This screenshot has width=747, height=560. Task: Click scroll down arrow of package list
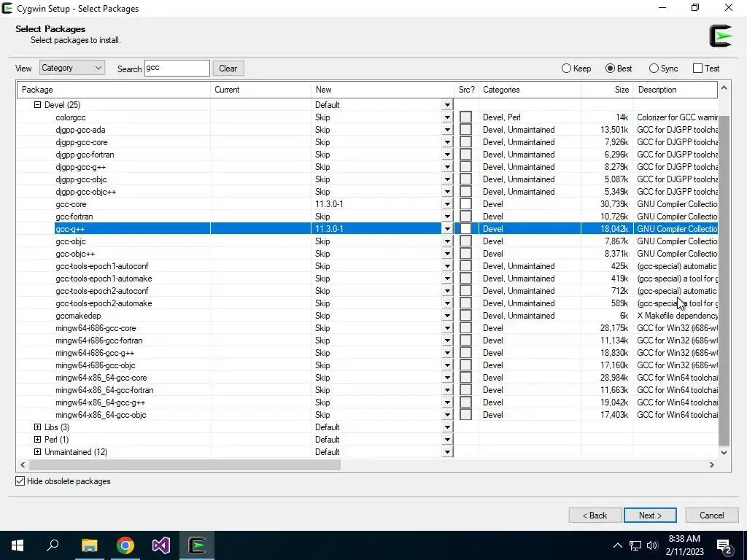click(724, 452)
